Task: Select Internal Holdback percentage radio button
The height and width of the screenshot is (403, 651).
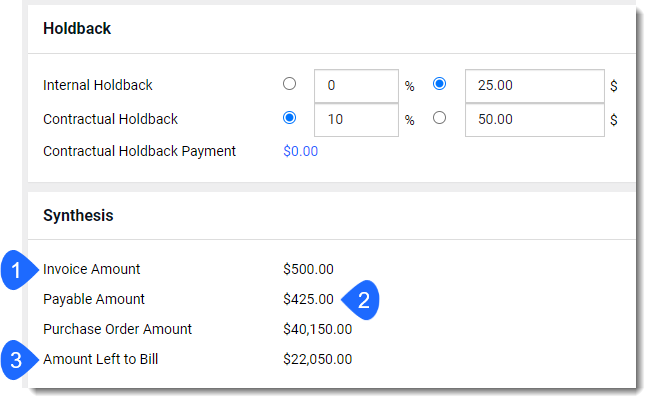Action: coord(289,84)
